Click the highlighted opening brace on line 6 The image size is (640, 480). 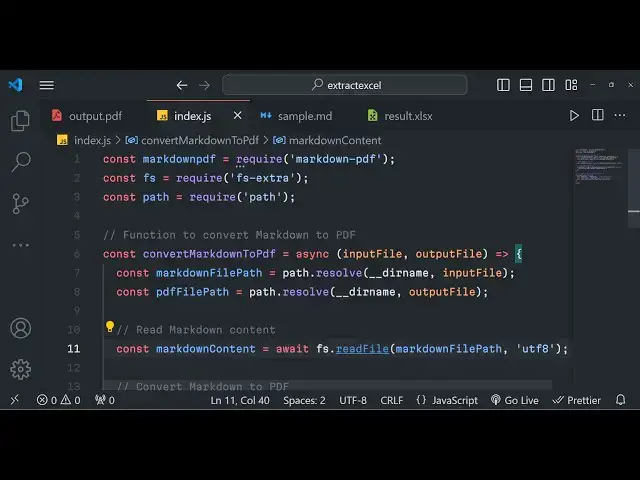[x=519, y=254]
